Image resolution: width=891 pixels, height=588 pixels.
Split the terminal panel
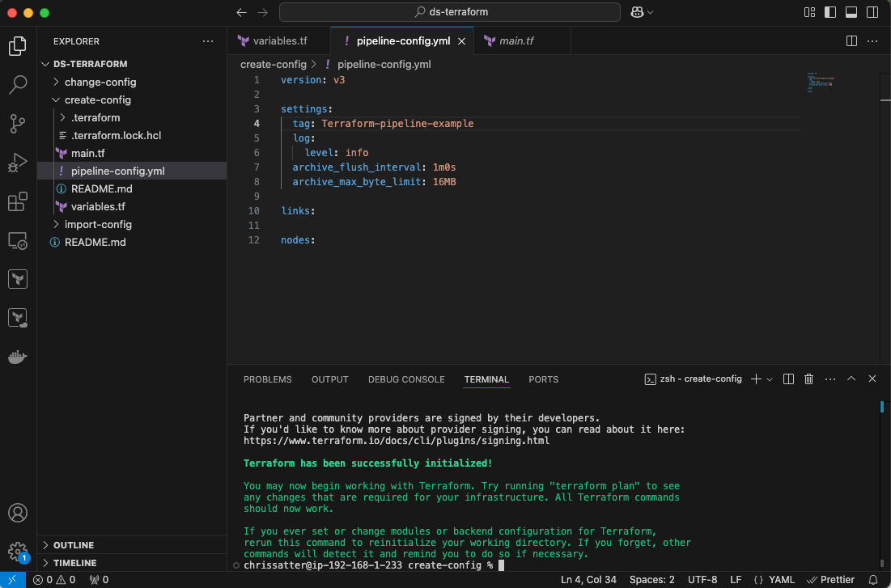pos(788,379)
